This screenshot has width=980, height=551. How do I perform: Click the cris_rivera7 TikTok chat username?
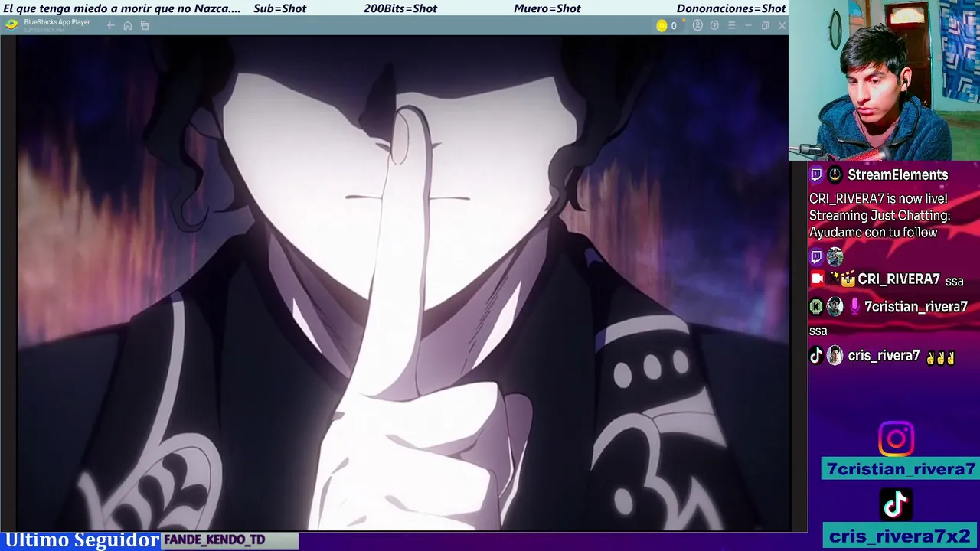tap(884, 356)
